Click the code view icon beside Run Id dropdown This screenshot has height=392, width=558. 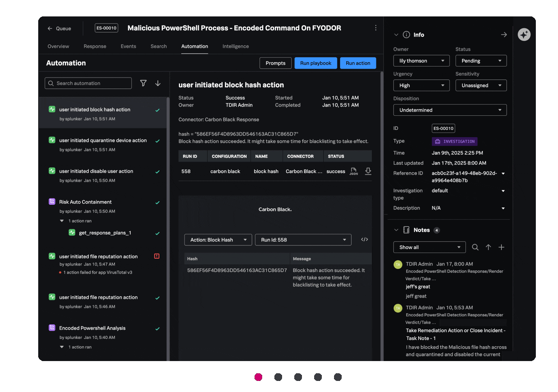tap(364, 239)
